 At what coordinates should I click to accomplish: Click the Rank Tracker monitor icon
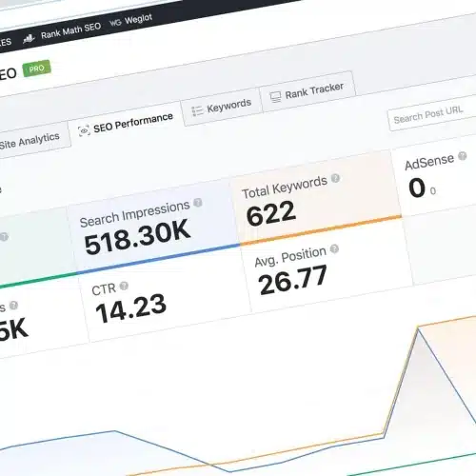(275, 97)
